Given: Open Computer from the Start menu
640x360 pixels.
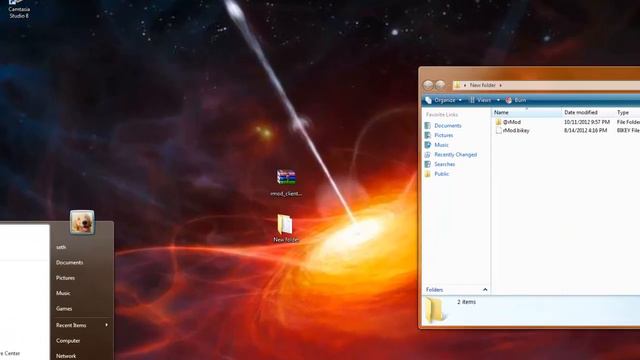Looking at the screenshot, I should click(x=68, y=340).
